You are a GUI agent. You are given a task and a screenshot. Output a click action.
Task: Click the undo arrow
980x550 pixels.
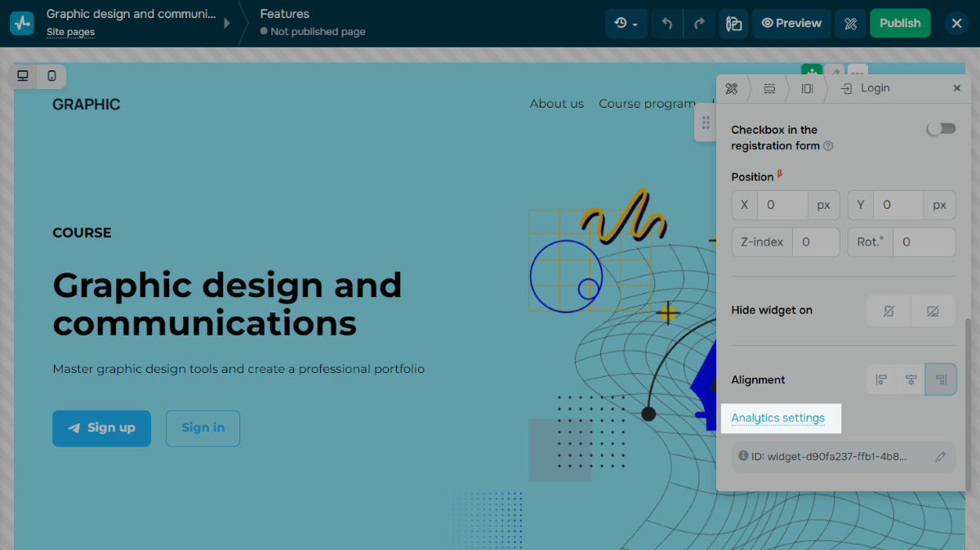(x=667, y=24)
